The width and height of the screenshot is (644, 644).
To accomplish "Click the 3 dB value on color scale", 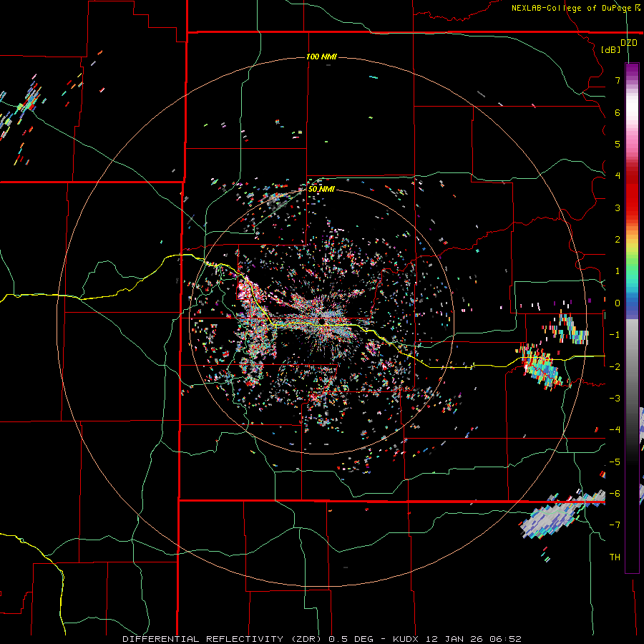I will click(618, 208).
